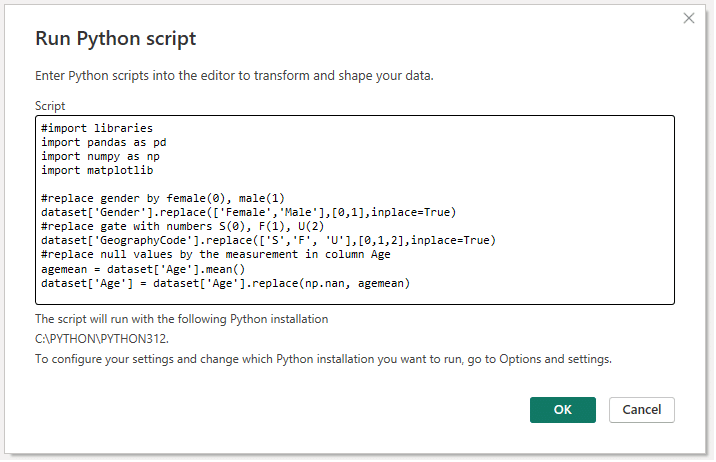716x462 pixels.
Task: Click the '#import libraries' comment line
Action: click(97, 128)
